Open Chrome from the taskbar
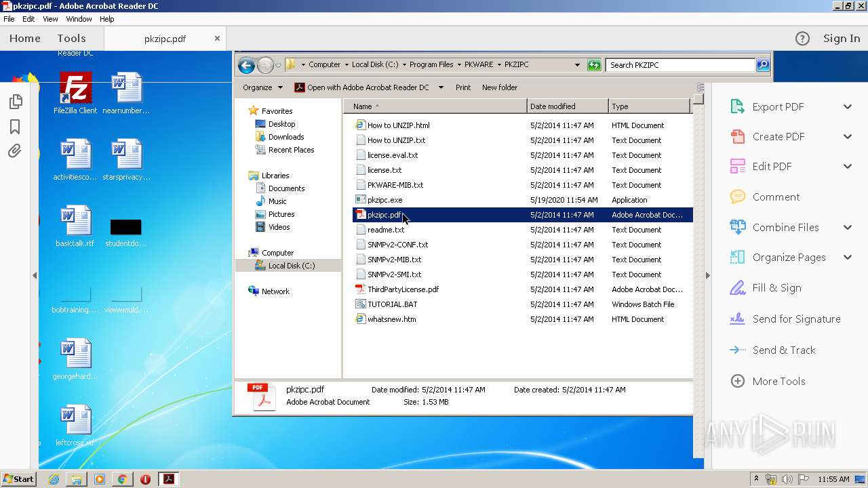 (x=122, y=479)
